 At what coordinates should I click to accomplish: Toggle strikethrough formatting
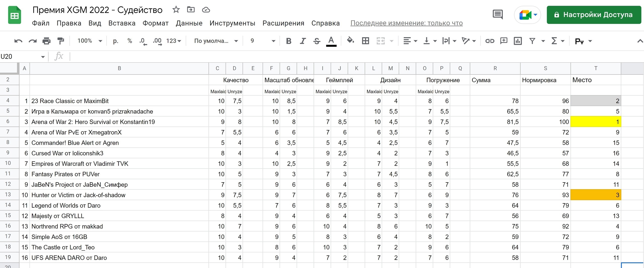pyautogui.click(x=317, y=41)
